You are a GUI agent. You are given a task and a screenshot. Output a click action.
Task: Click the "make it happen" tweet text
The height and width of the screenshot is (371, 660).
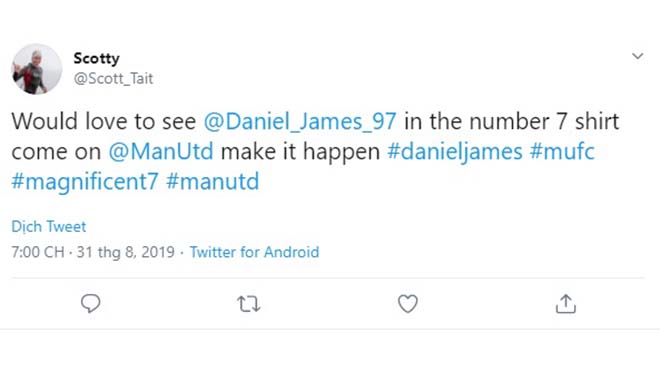pos(300,152)
